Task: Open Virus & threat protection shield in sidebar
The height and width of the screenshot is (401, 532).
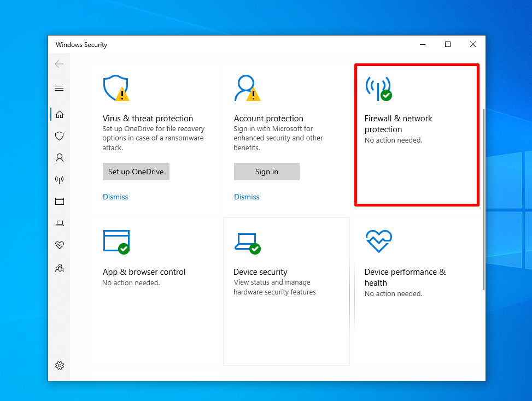Action: click(x=60, y=136)
